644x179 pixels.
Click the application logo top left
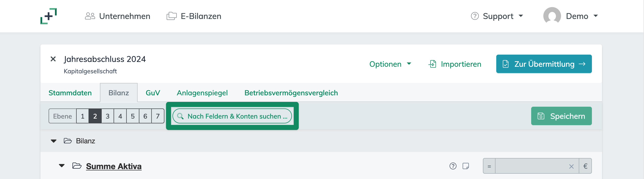pos(49,16)
